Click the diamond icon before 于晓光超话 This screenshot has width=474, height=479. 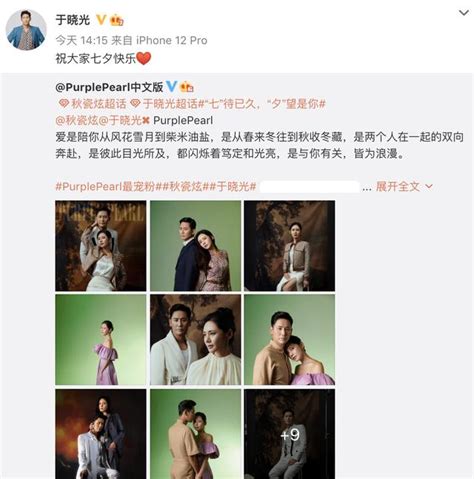(x=135, y=103)
